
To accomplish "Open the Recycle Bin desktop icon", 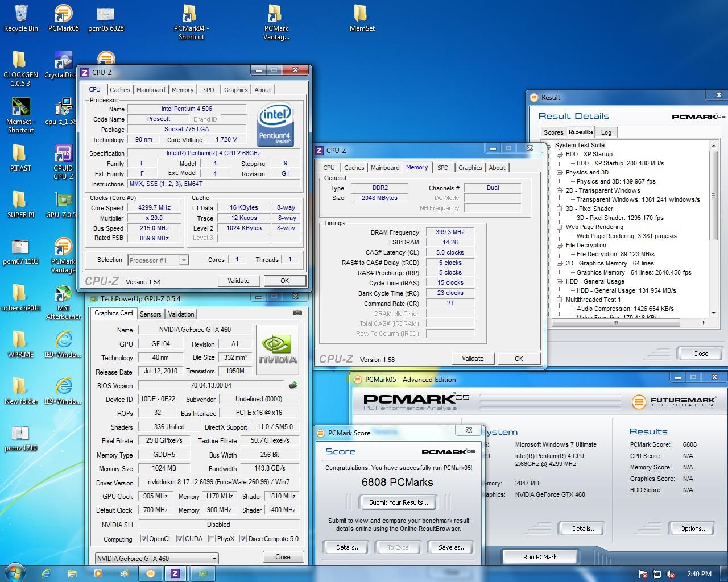I will point(20,18).
